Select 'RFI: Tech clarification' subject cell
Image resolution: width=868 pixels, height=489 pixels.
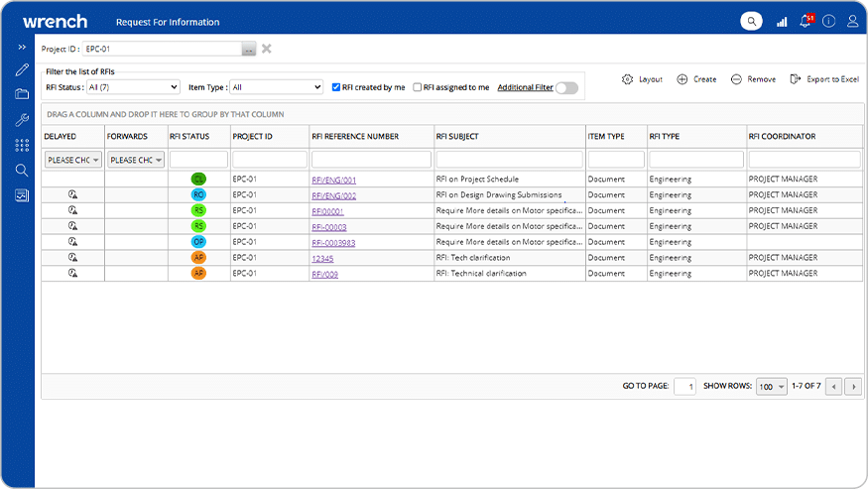click(509, 258)
